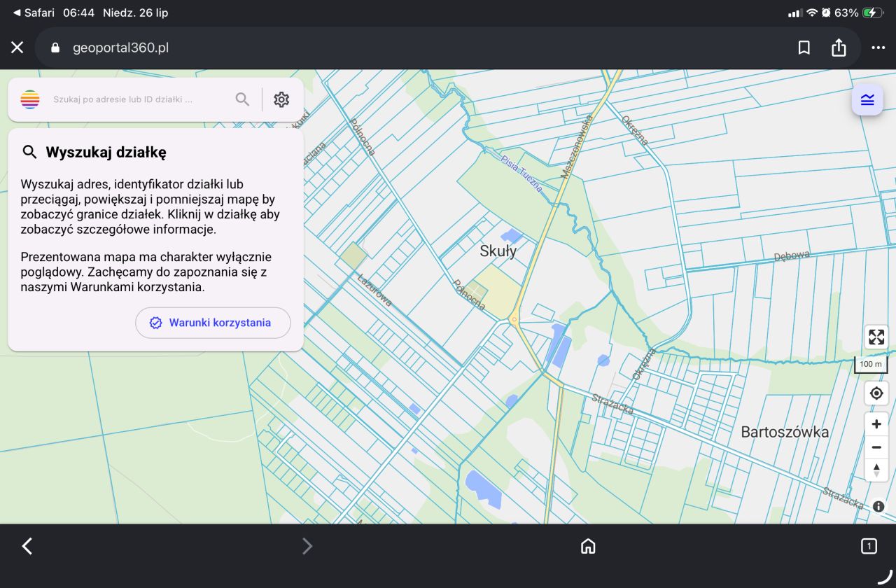Viewport: 896px width, 588px height.
Task: Zoom out with the minus button
Action: click(x=876, y=447)
